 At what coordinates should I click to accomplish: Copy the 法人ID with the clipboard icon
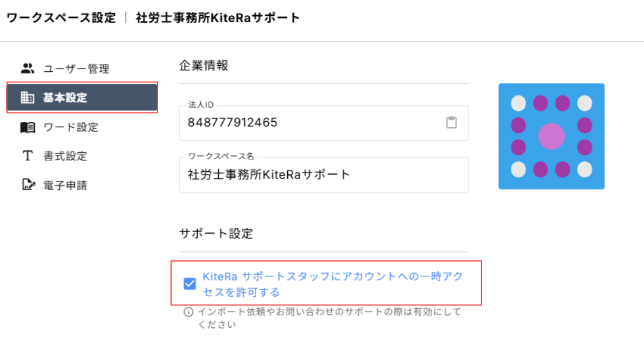pyautogui.click(x=451, y=122)
